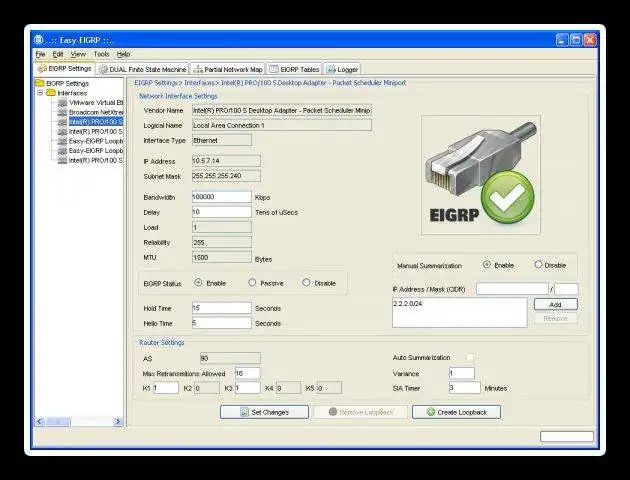This screenshot has height=480, width=630.
Task: Click the Interface Type field showing Ethernet
Action: click(x=222, y=140)
